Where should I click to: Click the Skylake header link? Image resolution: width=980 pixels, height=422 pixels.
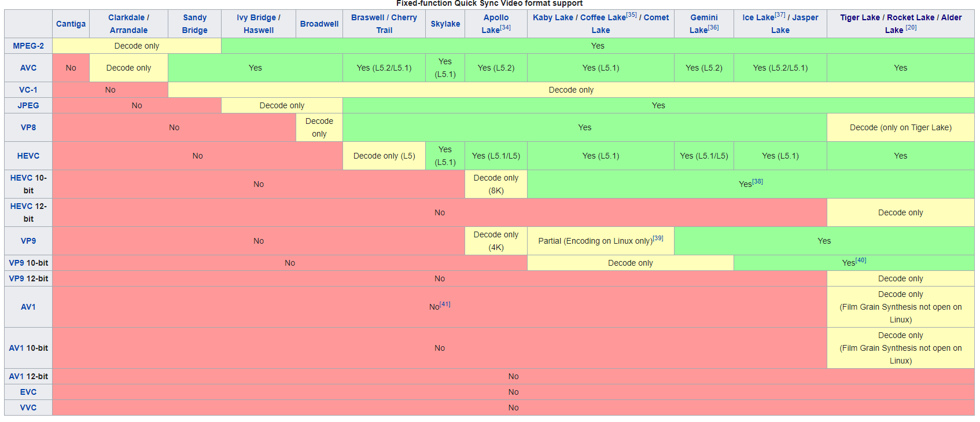click(445, 24)
